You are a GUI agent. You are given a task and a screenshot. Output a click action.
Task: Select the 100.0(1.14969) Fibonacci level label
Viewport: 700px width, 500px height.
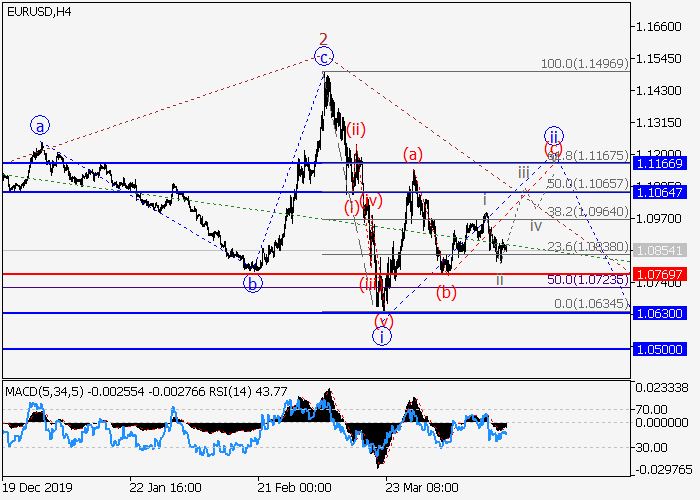(583, 63)
